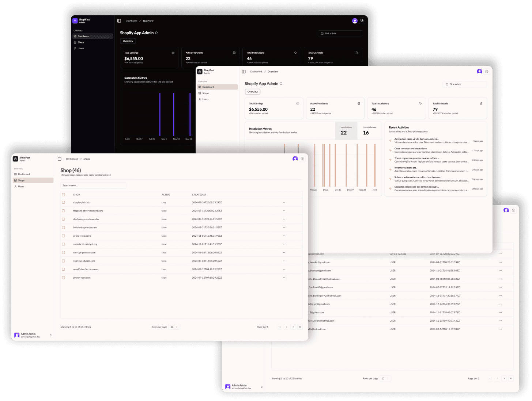Click store icon on light Active Merchants card
The image size is (532, 401).
pyautogui.click(x=359, y=104)
